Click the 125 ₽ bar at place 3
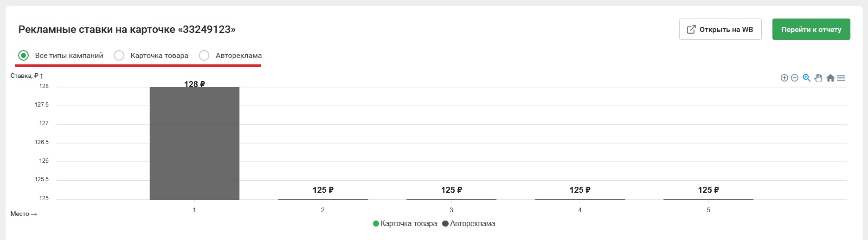Image resolution: width=868 pixels, height=240 pixels. (x=451, y=200)
